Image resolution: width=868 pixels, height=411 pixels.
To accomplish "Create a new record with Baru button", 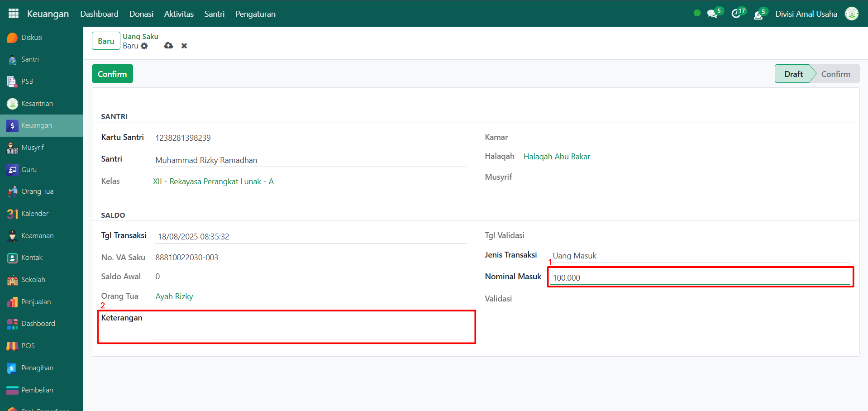I will (106, 41).
